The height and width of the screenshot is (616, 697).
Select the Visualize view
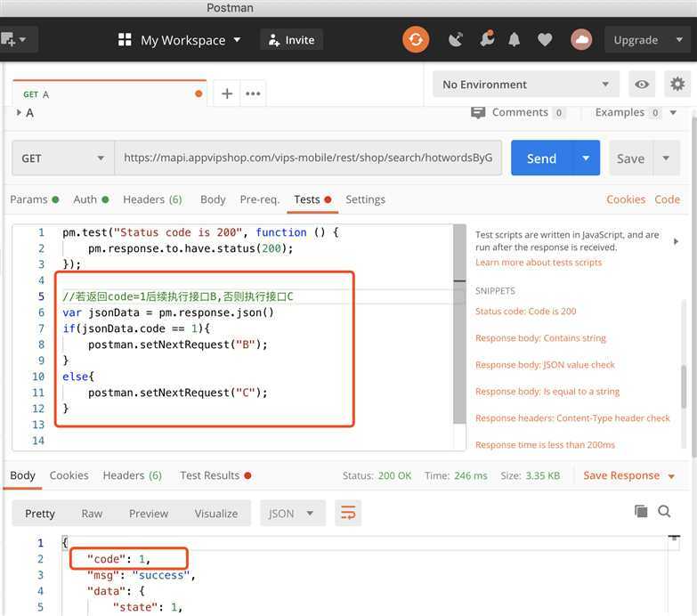point(216,514)
